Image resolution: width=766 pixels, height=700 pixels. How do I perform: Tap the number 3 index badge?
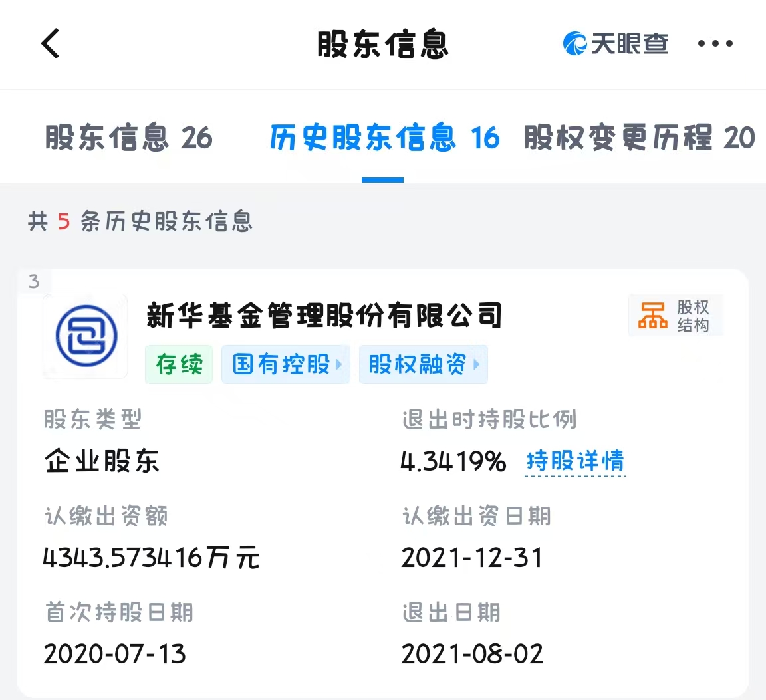point(34,282)
